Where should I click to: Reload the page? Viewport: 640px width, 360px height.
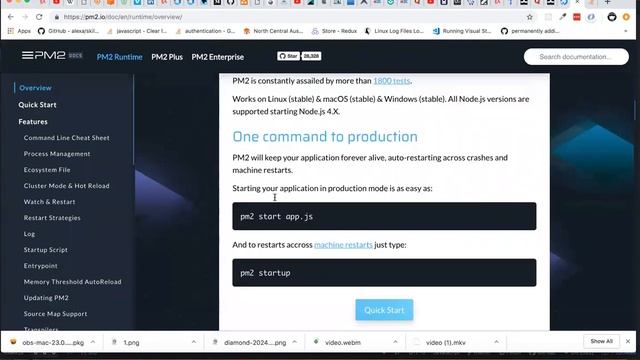point(39,17)
